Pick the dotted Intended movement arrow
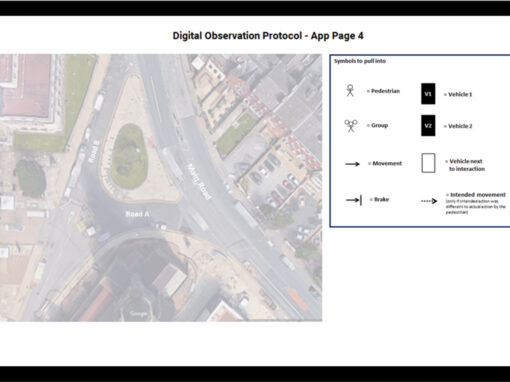Screen dimensions: 510x382 click(x=429, y=201)
